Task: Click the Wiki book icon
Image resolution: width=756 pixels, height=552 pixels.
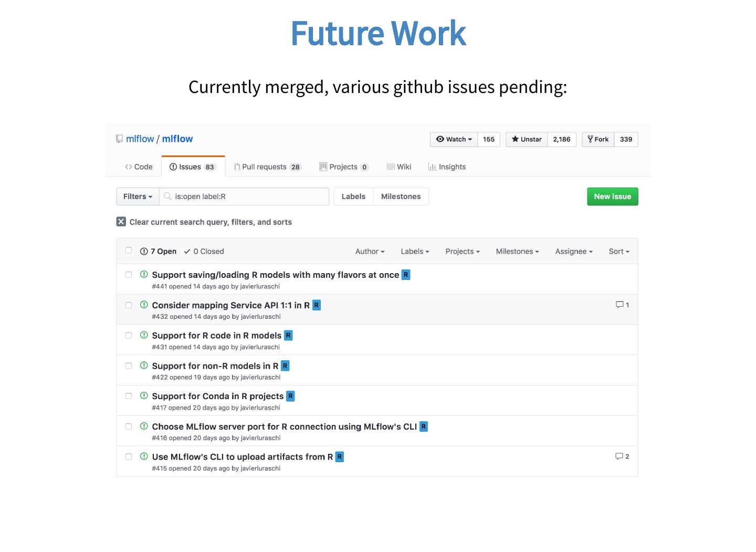Action: (391, 167)
